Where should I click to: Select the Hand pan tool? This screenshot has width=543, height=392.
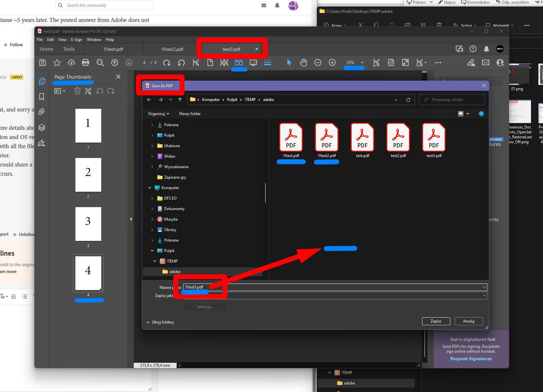tap(303, 63)
